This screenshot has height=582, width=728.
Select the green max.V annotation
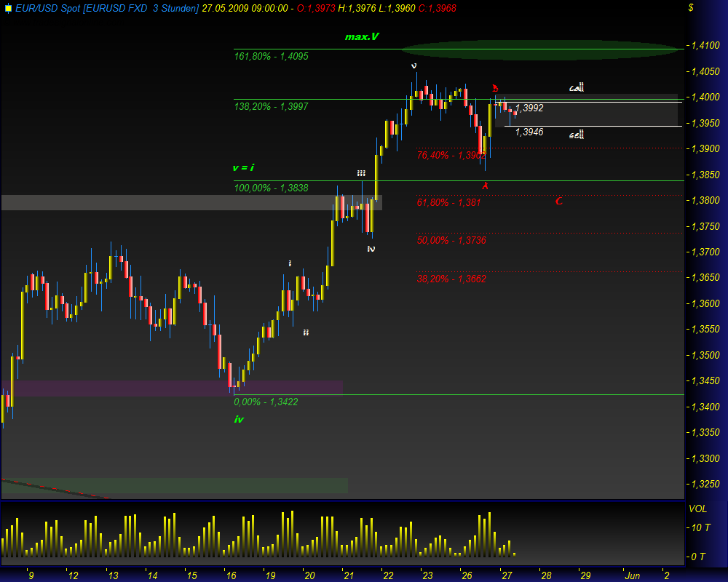point(362,36)
